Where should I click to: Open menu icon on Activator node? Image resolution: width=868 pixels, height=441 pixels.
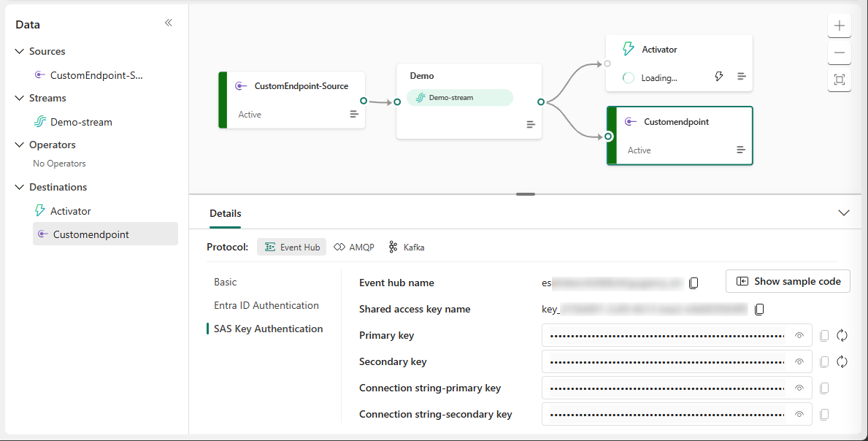(x=742, y=77)
